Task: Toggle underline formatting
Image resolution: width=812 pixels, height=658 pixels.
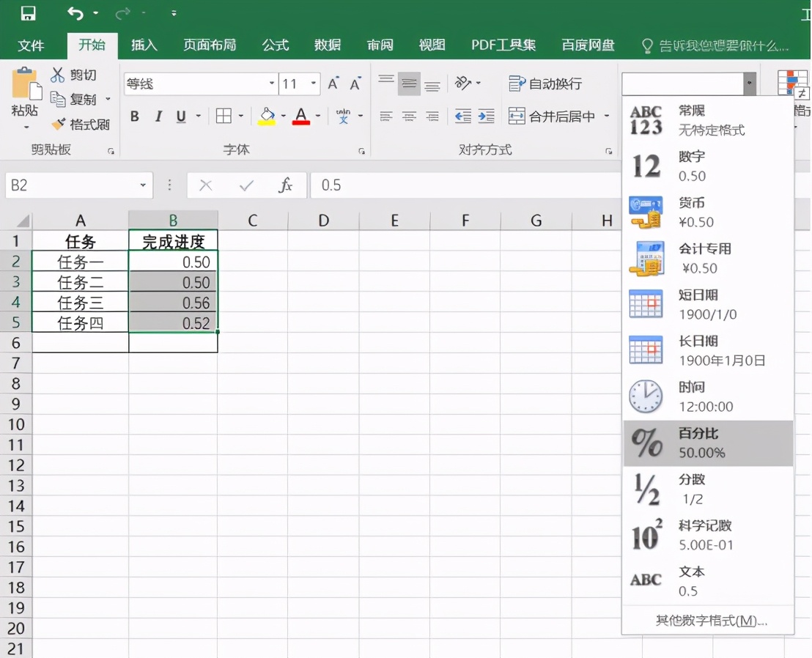Action: tap(181, 117)
